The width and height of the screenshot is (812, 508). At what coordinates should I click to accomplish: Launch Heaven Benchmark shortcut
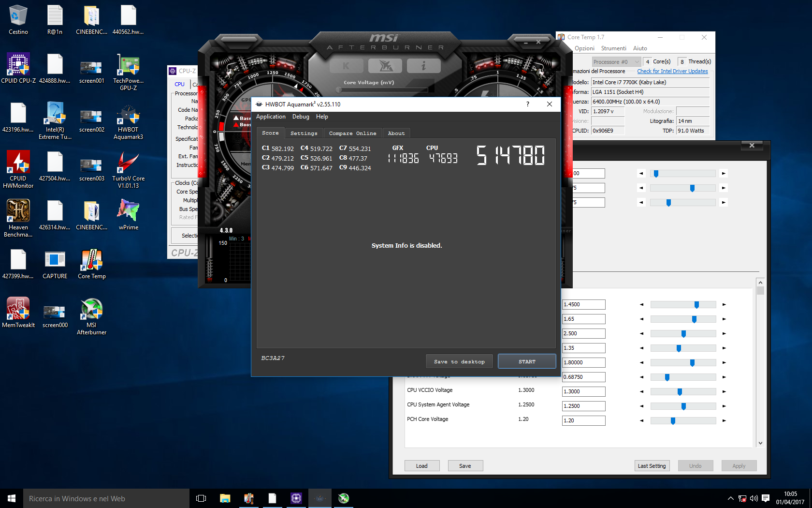(x=18, y=218)
